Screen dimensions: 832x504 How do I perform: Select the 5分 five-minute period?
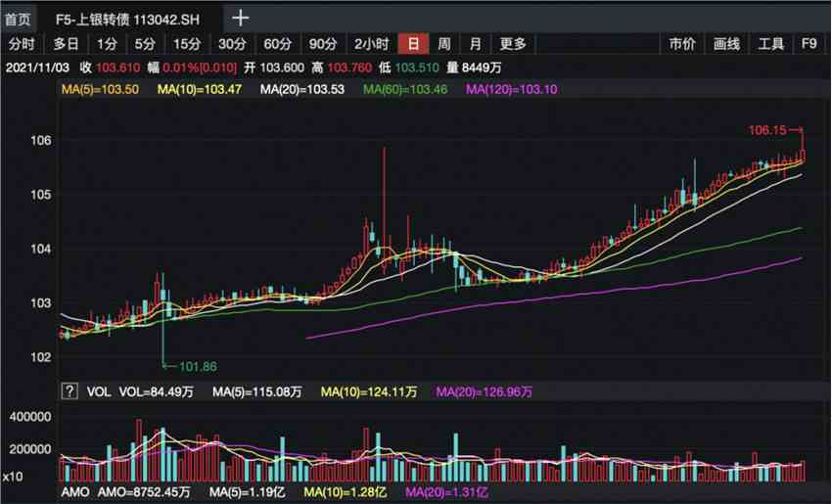click(146, 44)
